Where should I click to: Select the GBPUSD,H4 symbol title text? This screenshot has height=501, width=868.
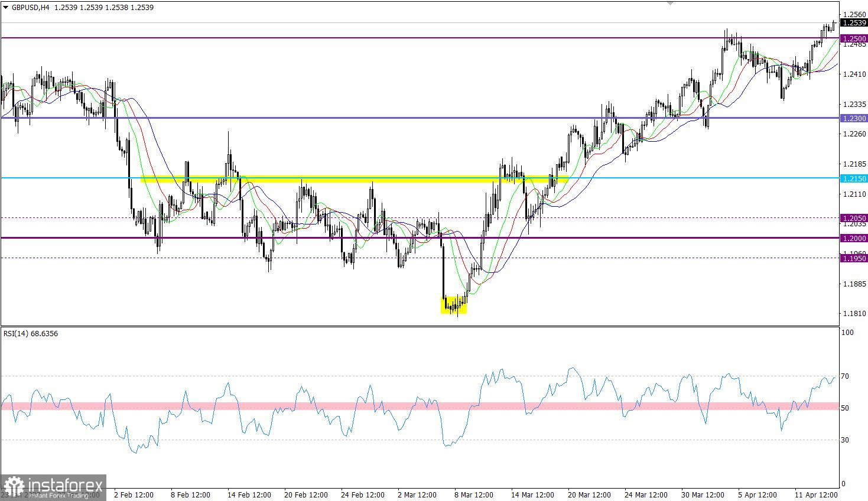coord(30,8)
